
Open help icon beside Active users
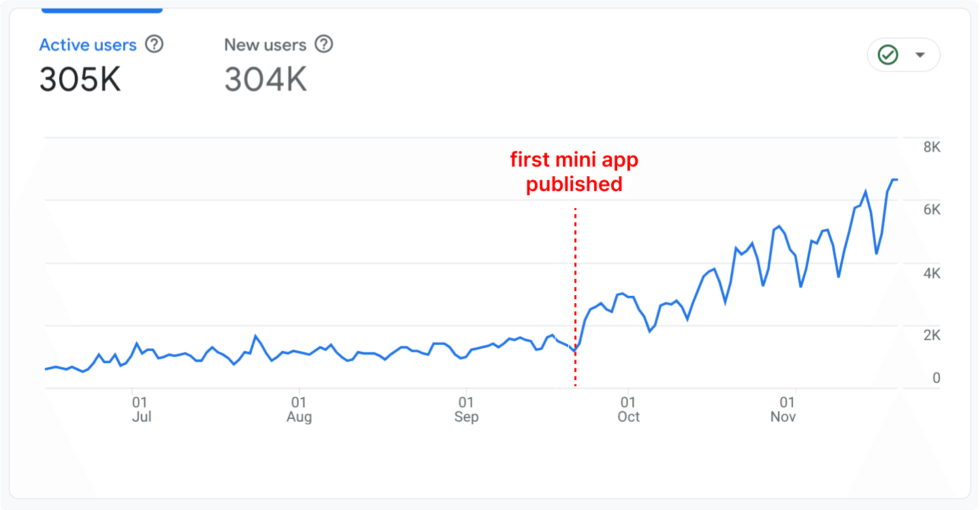point(155,45)
